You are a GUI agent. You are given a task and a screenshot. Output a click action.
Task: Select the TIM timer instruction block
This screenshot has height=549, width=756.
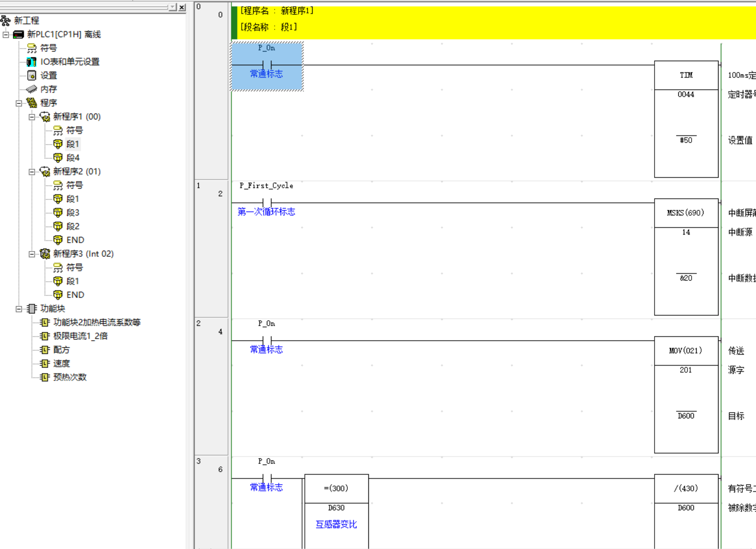[686, 119]
